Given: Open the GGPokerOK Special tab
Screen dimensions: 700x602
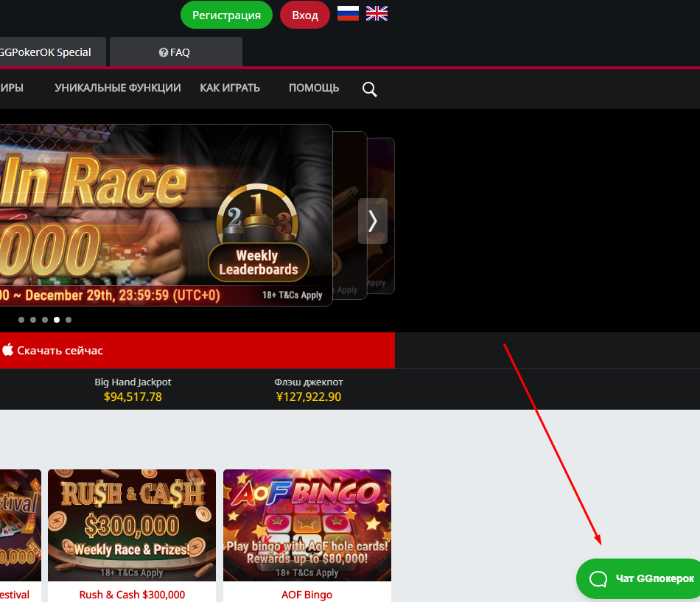Looking at the screenshot, I should pyautogui.click(x=52, y=52).
